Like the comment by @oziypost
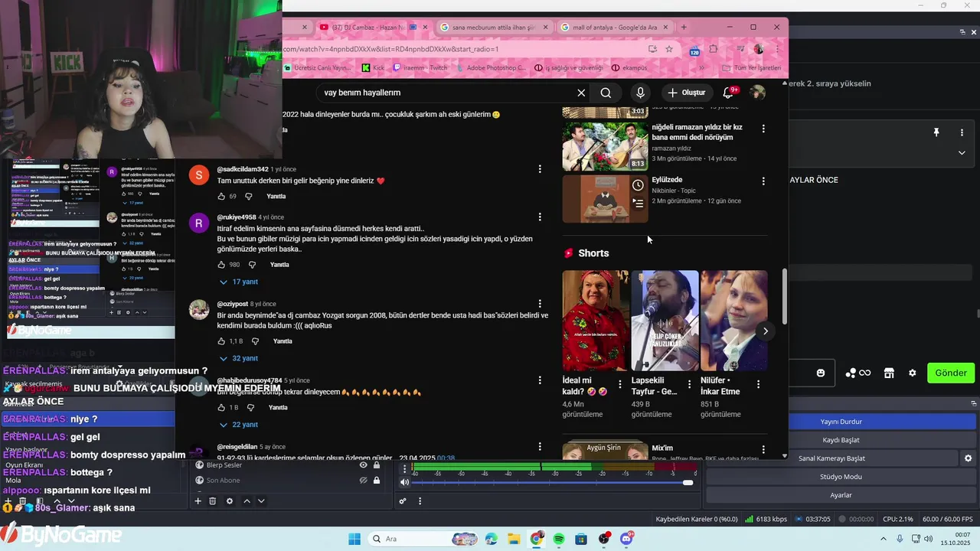The image size is (980, 551). tap(221, 341)
